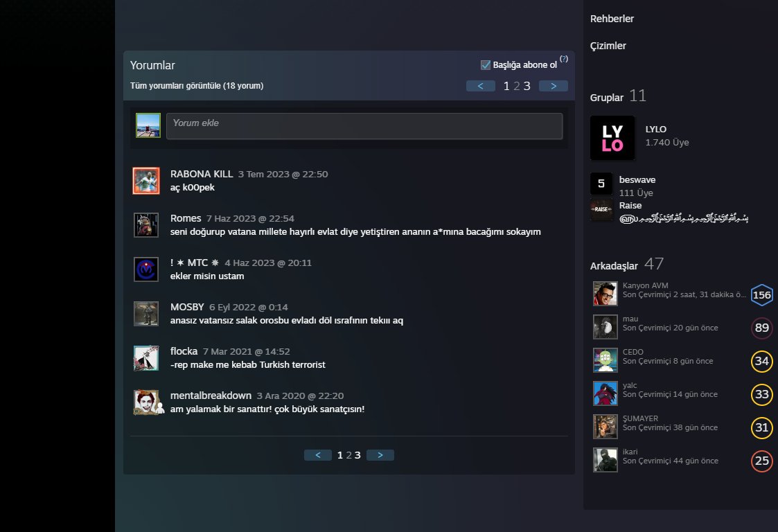Click Kanyon AVM friend name
The height and width of the screenshot is (532, 778).
pyautogui.click(x=645, y=285)
